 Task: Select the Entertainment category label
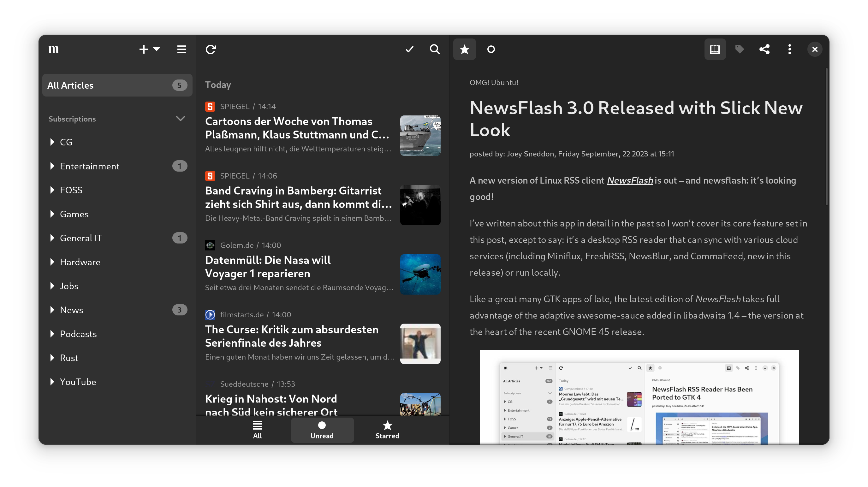(x=90, y=166)
